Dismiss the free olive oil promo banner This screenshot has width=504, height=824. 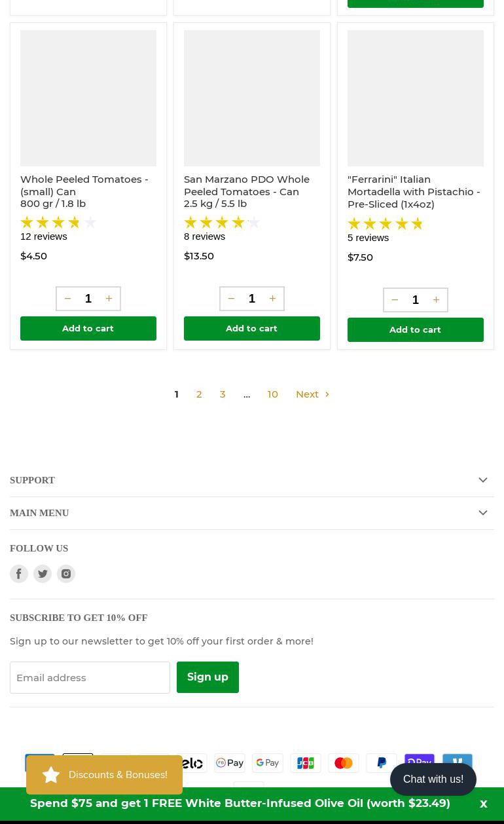(x=484, y=804)
